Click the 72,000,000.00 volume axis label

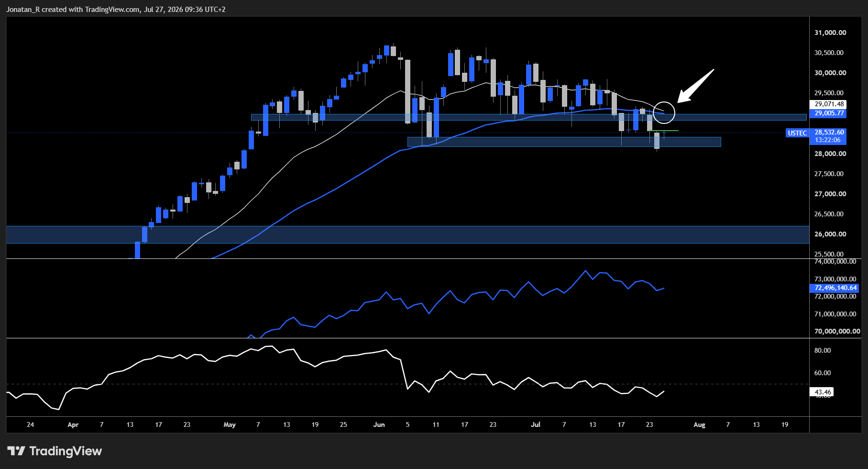[835, 296]
